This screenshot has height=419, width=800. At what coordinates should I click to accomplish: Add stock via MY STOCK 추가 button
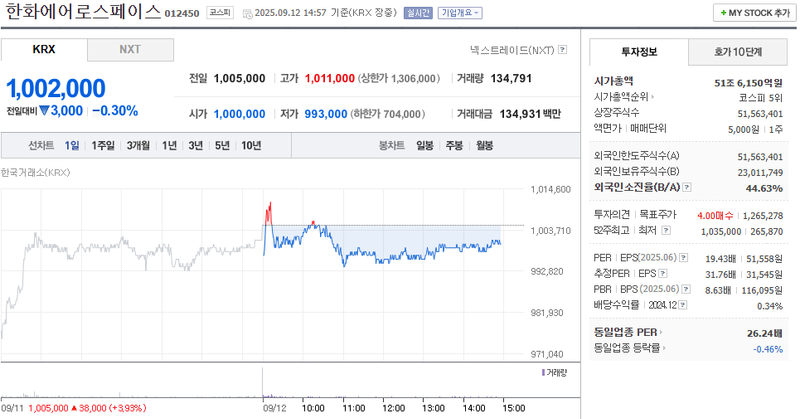(x=755, y=13)
